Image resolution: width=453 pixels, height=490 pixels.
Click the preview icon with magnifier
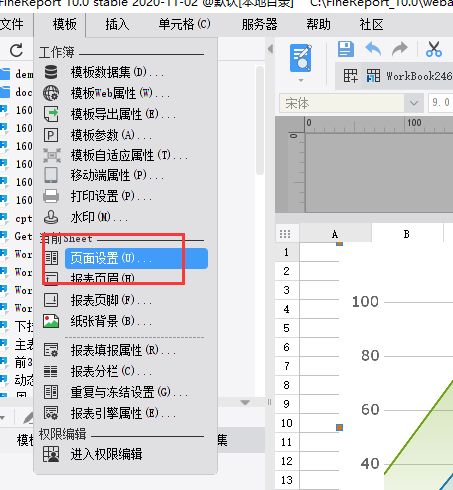click(x=301, y=58)
